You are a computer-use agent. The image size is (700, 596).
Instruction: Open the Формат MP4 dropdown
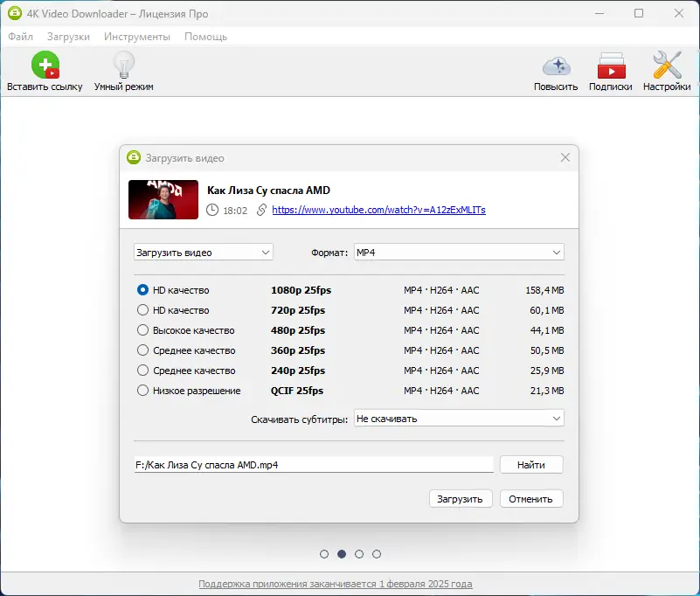[x=459, y=253]
